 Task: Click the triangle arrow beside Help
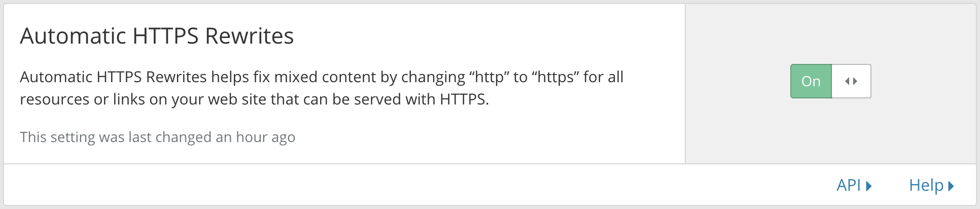pyautogui.click(x=951, y=186)
